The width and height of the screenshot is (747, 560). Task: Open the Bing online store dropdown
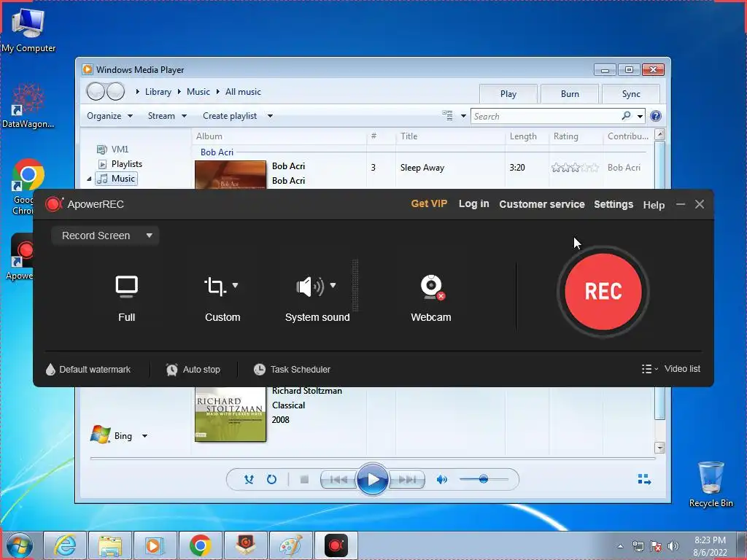(x=145, y=436)
